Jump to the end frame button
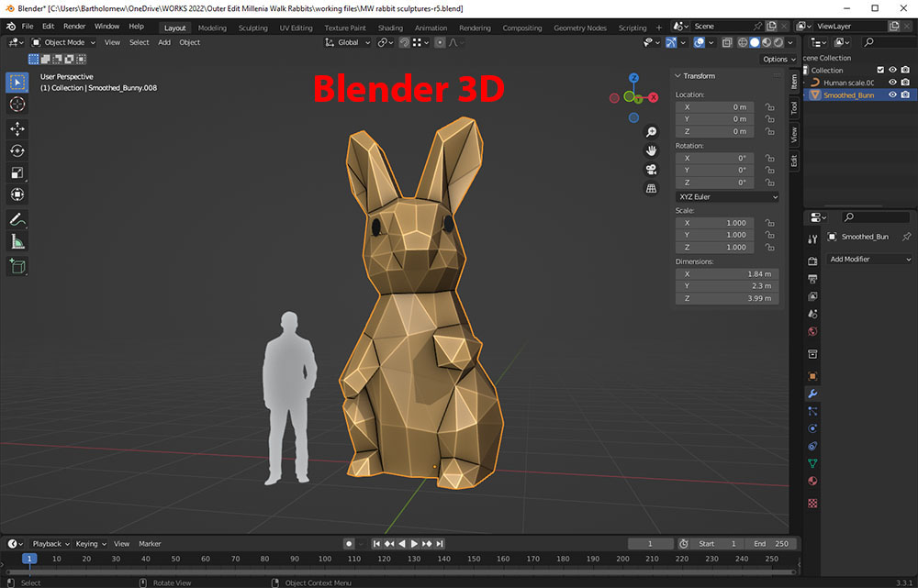 (440, 544)
